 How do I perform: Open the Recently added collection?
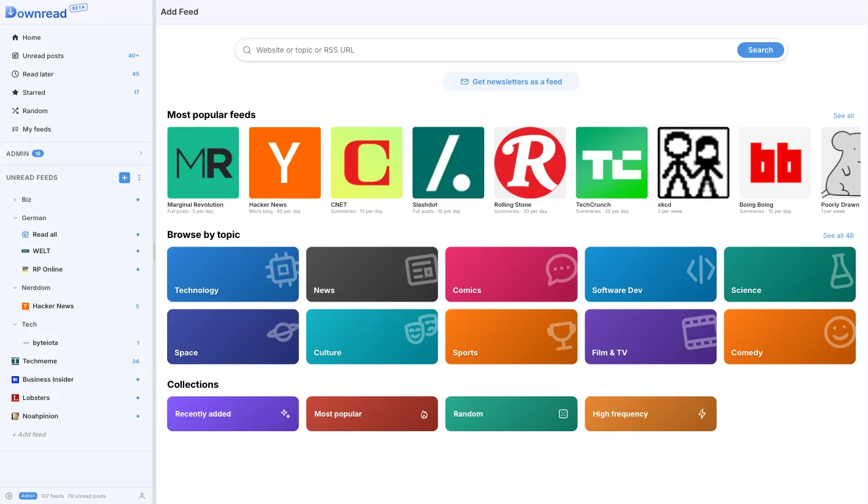(x=233, y=413)
